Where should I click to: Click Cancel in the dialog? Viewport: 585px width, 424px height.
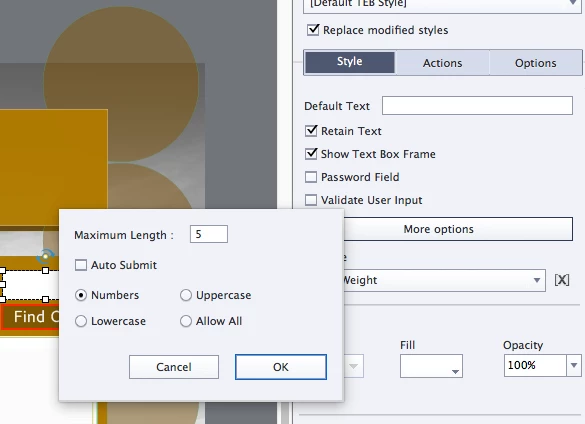coord(174,367)
